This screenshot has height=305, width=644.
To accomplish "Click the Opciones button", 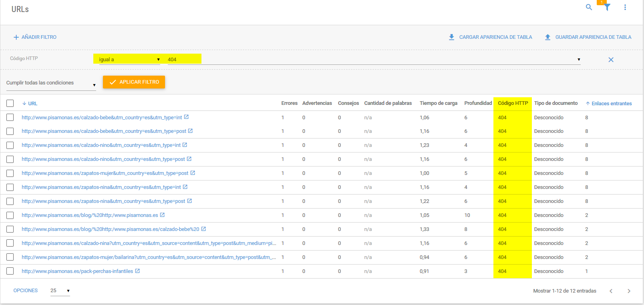I will (26, 291).
